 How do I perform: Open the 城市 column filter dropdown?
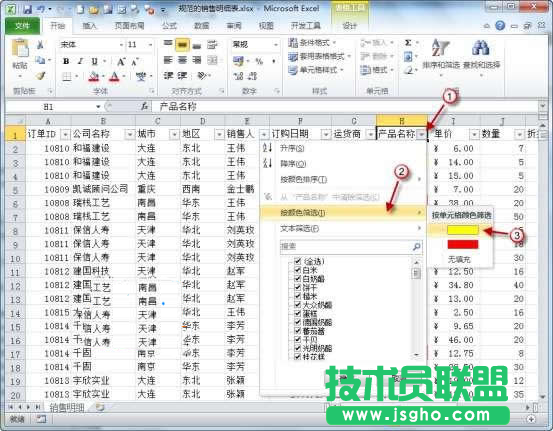tap(174, 134)
